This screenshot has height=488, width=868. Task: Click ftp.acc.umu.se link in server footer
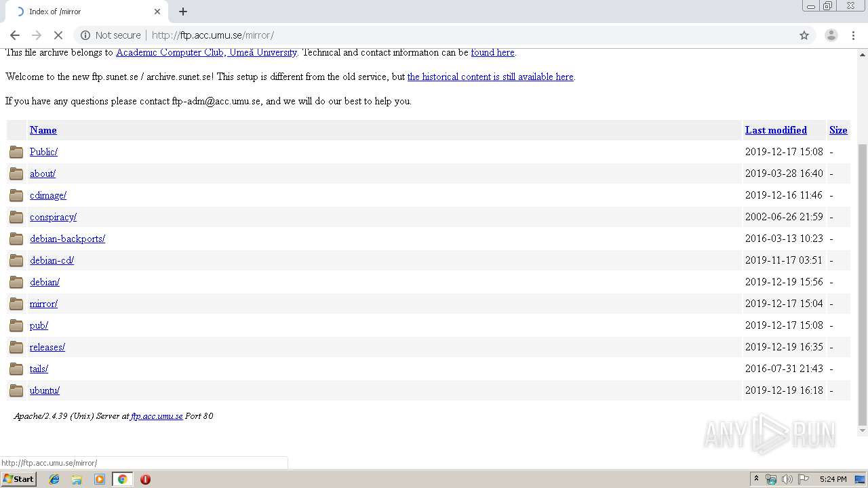pyautogui.click(x=157, y=416)
